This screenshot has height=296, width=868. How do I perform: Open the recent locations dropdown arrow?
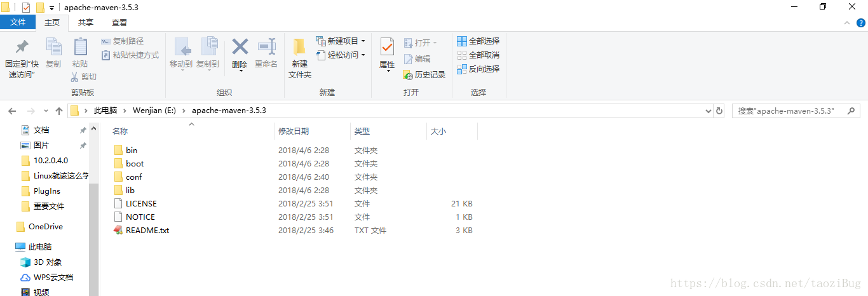(x=44, y=111)
